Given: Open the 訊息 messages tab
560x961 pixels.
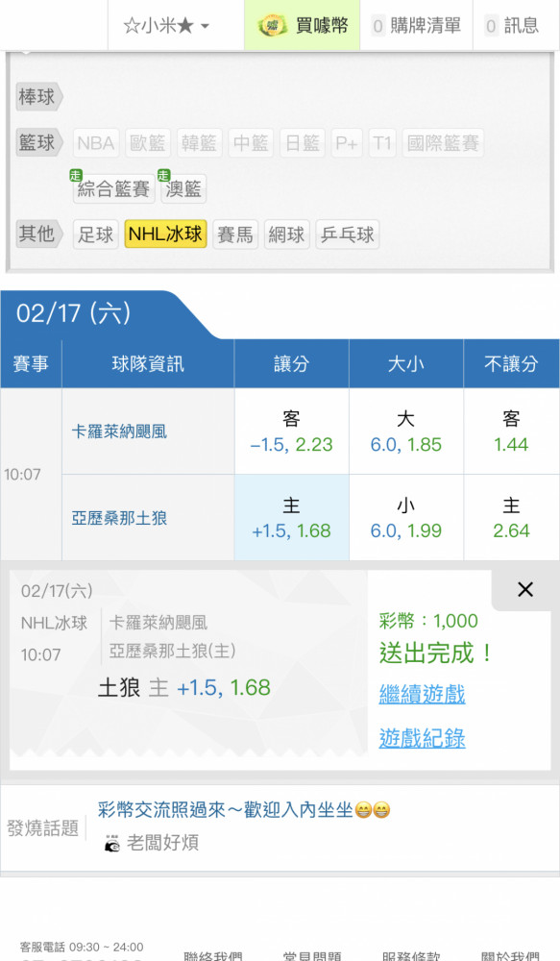Looking at the screenshot, I should (x=512, y=25).
